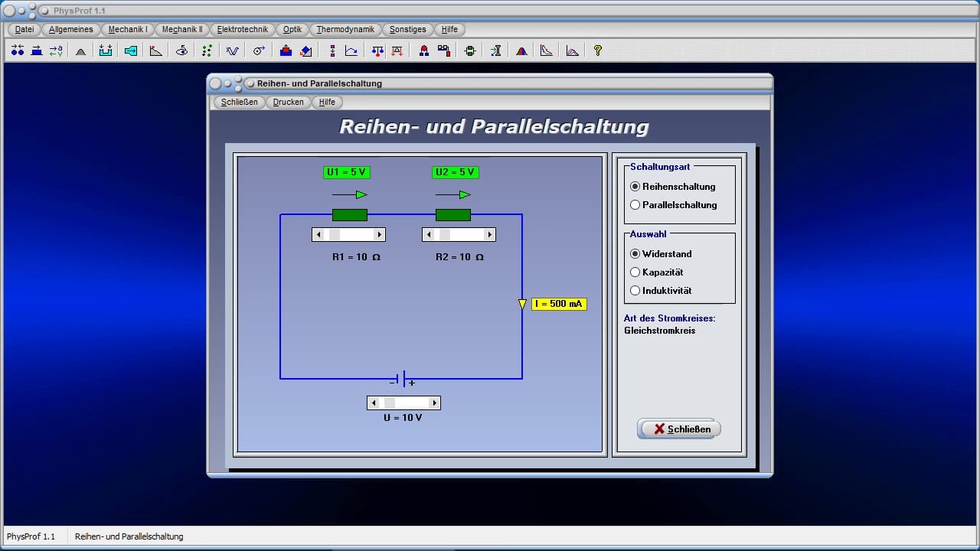
Task: Click the gray bell curve toolbar icon
Action: pos(80,51)
